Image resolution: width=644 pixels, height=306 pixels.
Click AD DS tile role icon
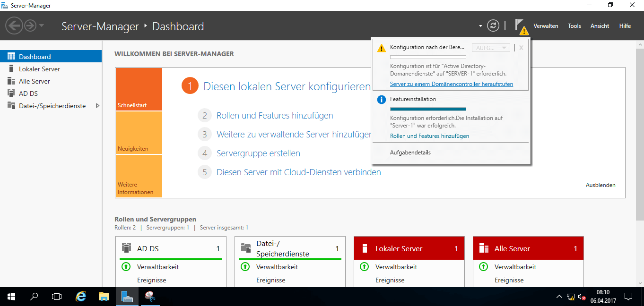pyautogui.click(x=126, y=248)
